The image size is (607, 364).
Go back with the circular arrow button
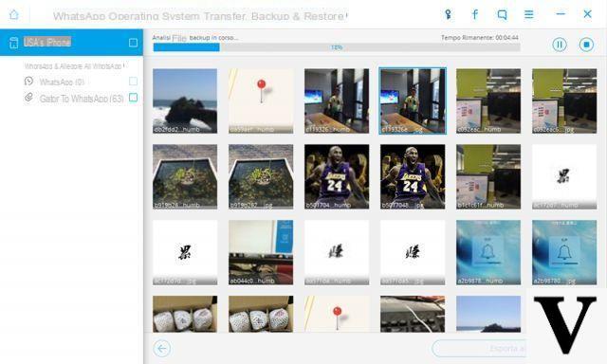[162, 349]
